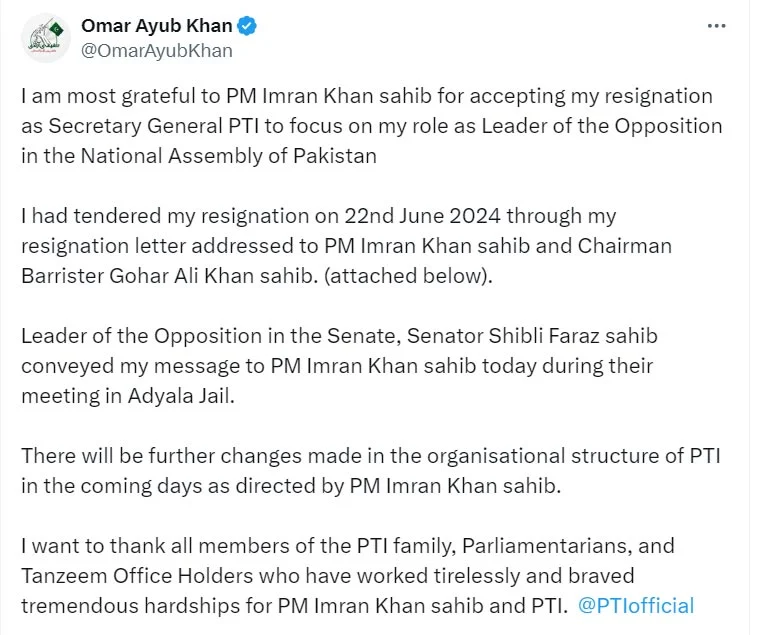Follow the @PTIofficial mention link
760x635 pixels.
tap(636, 605)
